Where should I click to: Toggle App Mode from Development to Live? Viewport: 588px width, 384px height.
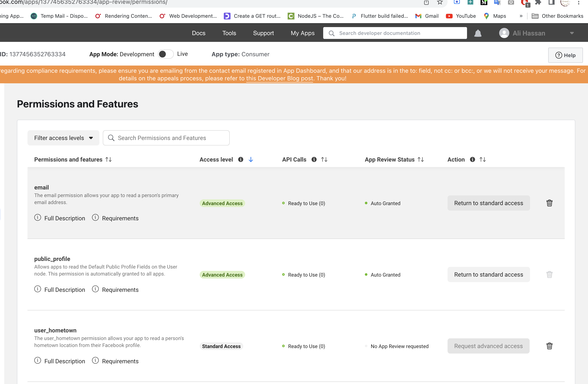point(166,54)
